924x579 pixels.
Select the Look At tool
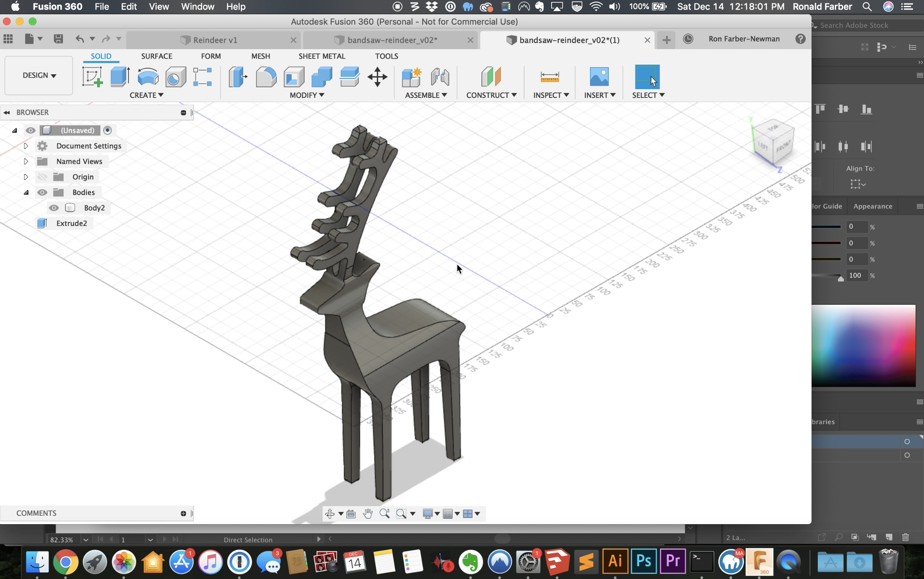[351, 513]
